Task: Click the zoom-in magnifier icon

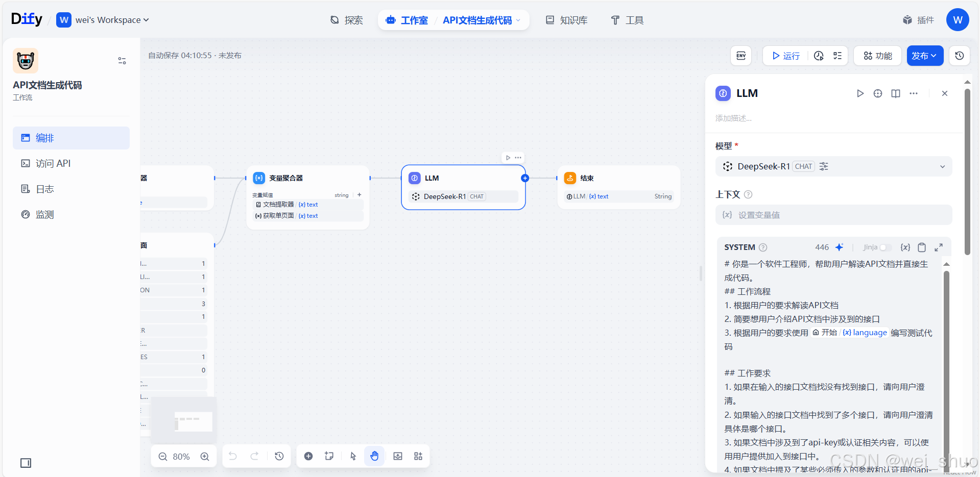Action: (x=205, y=456)
